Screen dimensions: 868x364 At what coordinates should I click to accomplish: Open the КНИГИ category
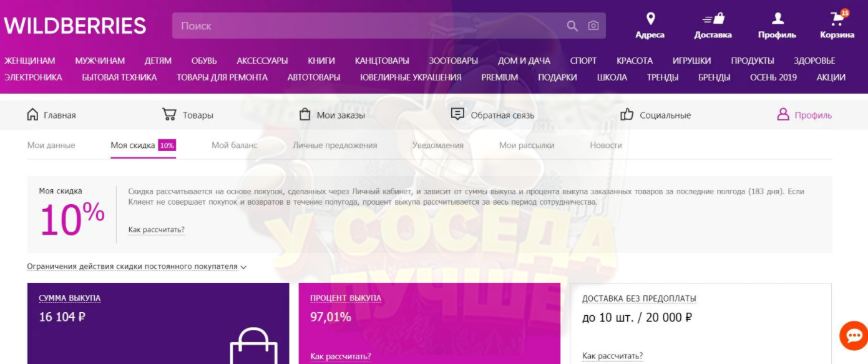[321, 61]
